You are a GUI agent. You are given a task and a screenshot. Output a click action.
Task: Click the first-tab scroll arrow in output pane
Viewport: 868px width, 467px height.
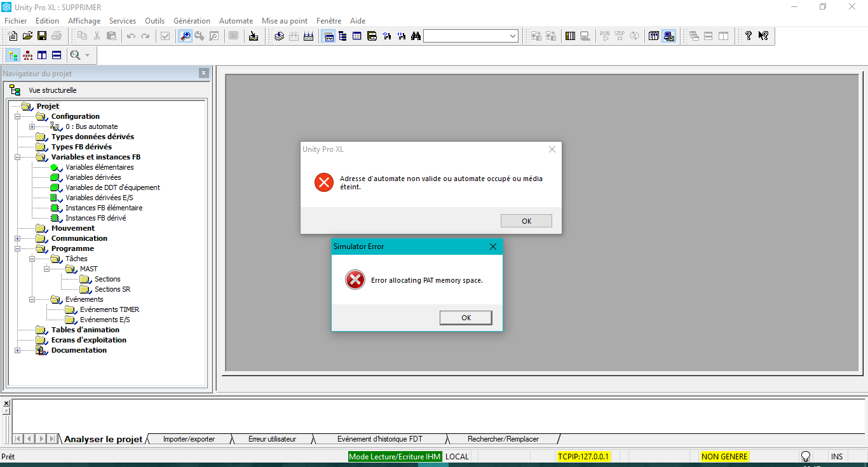[18, 439]
